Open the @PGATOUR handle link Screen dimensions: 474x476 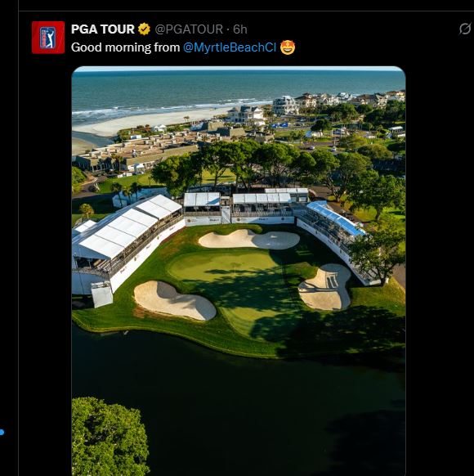click(189, 29)
